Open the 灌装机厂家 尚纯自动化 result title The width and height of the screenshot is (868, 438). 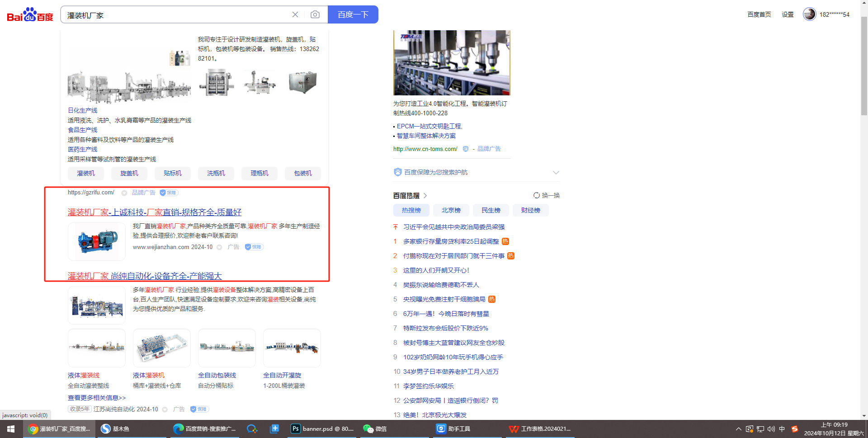click(145, 276)
